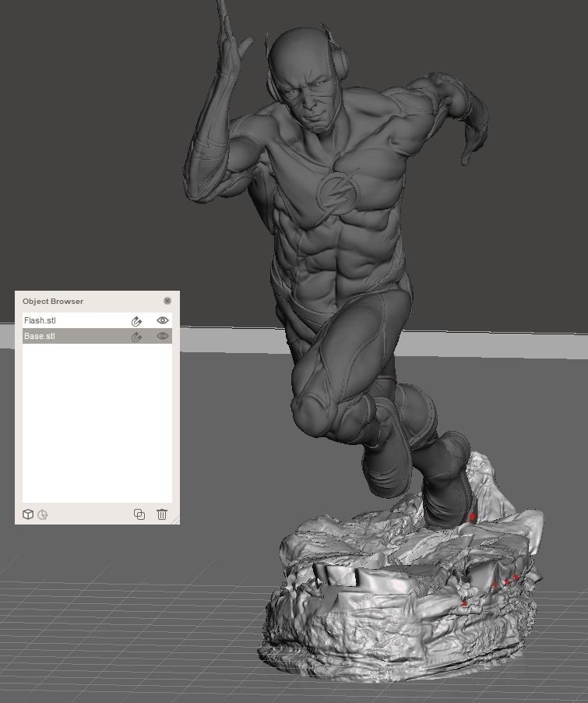The height and width of the screenshot is (703, 588).
Task: Delete selected object with trash icon
Action: (x=162, y=514)
